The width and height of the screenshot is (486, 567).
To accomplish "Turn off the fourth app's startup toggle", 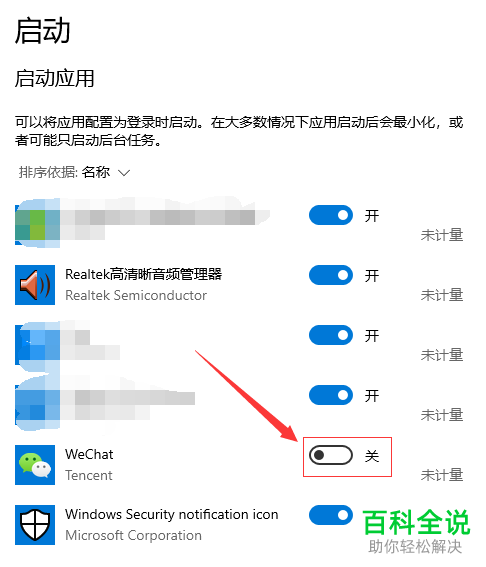I will tap(331, 395).
